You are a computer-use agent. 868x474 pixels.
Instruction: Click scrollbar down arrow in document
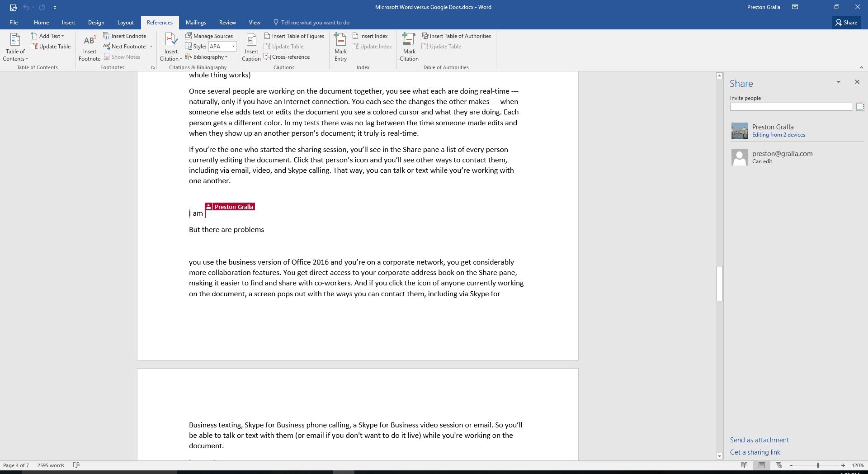click(719, 456)
